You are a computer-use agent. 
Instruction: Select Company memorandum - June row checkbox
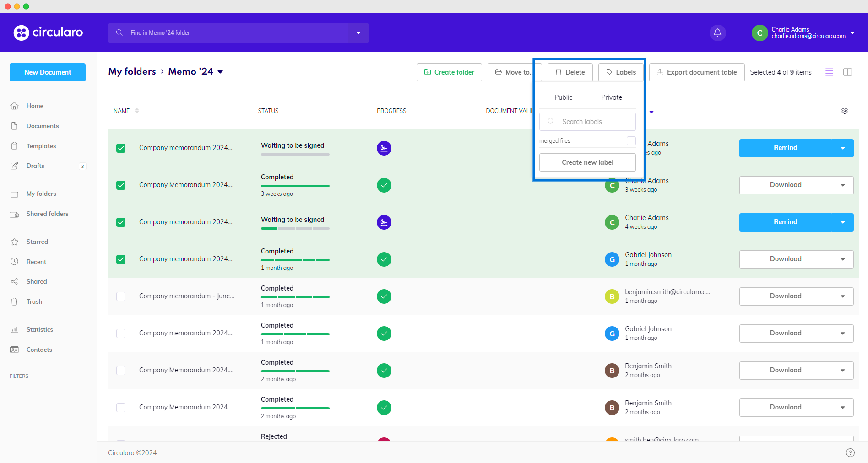(x=121, y=296)
